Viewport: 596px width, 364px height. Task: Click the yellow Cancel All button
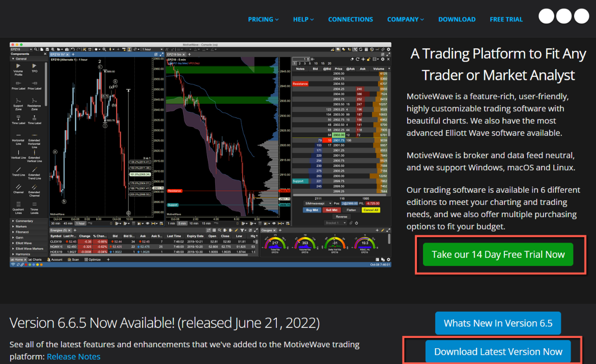coord(371,210)
